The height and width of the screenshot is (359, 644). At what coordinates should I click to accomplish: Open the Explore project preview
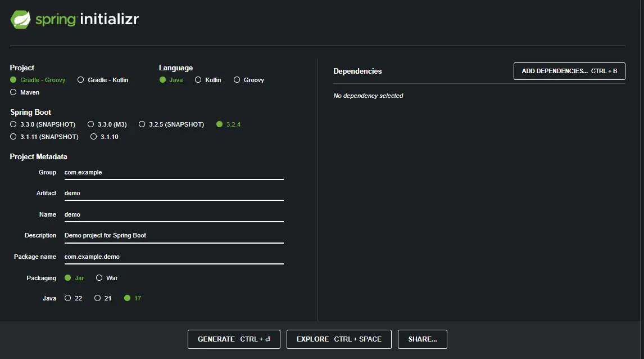tap(339, 339)
